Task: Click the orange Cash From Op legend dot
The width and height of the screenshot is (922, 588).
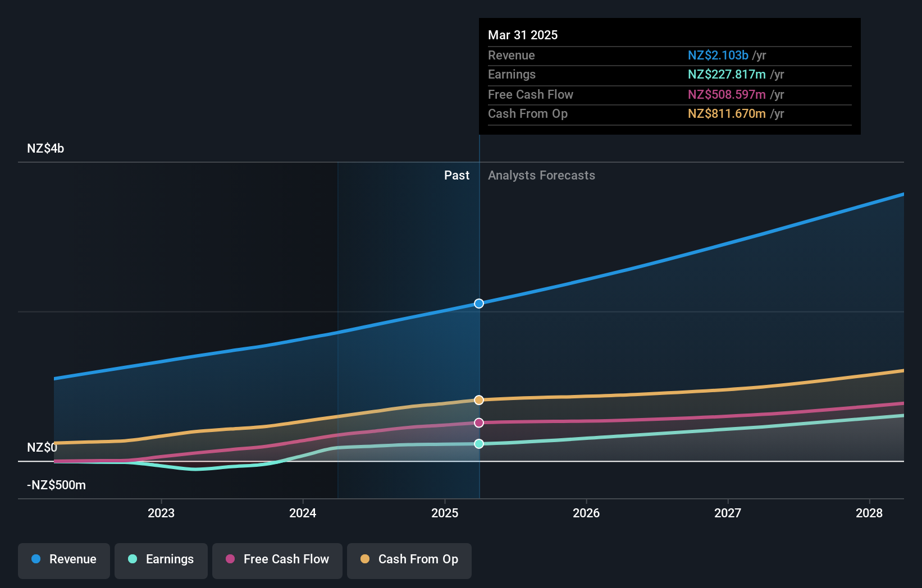Action: point(366,559)
